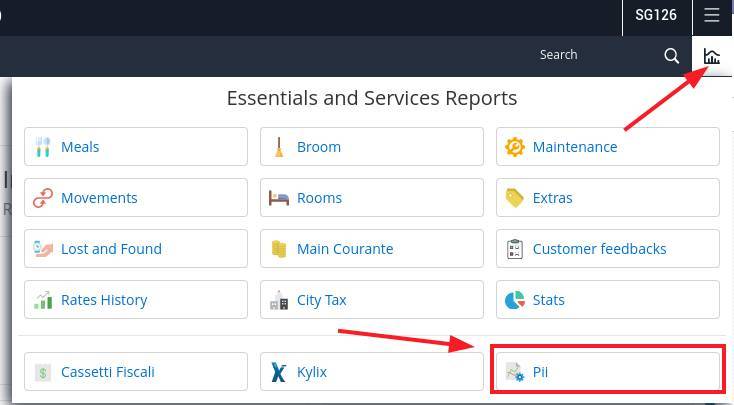The width and height of the screenshot is (734, 405).
Task: Click the Maintenance gear icon
Action: tap(515, 147)
